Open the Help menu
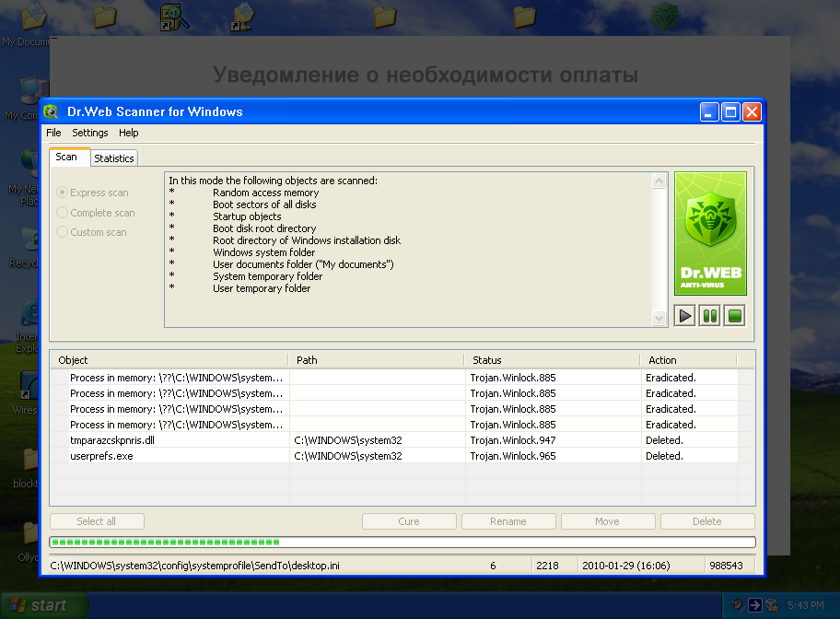Screen dimensions: 840x619 pyautogui.click(x=129, y=133)
